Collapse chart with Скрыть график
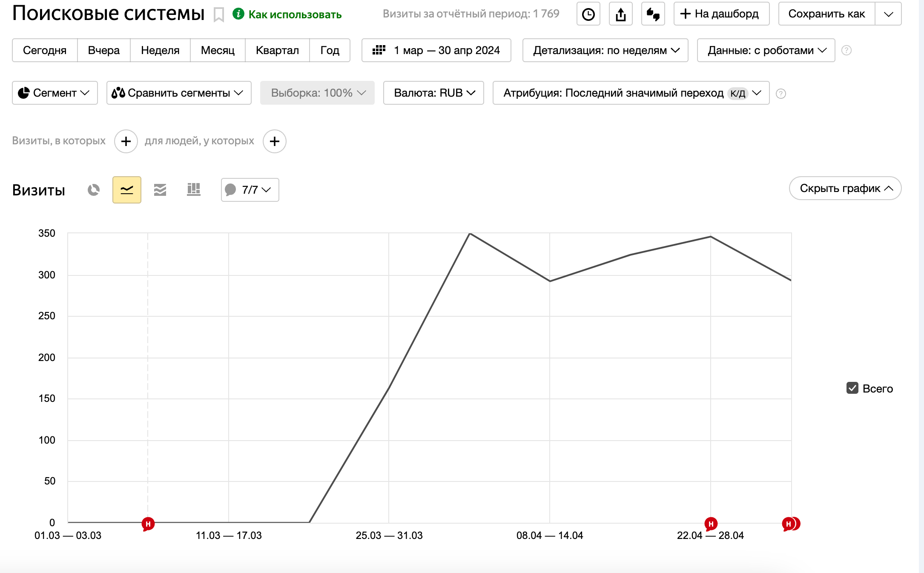 (845, 188)
